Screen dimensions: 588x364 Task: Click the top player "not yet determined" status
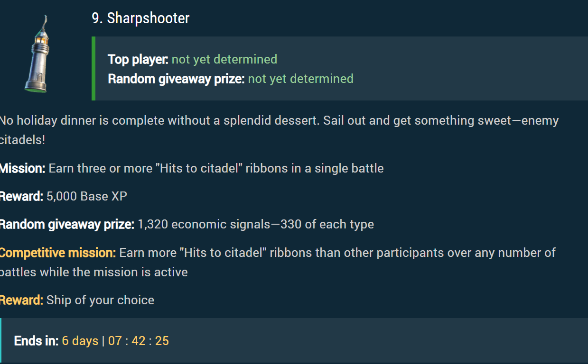(x=224, y=59)
